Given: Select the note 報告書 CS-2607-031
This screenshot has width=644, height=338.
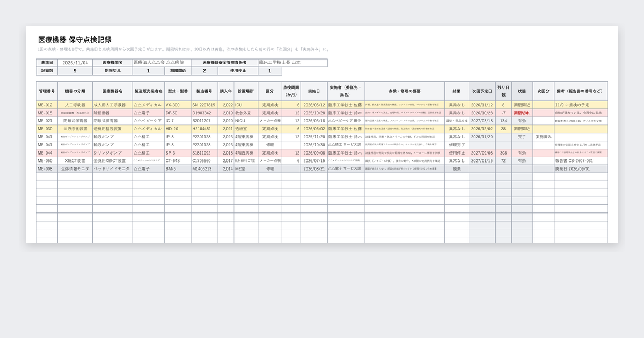Looking at the screenshot, I should [x=581, y=161].
